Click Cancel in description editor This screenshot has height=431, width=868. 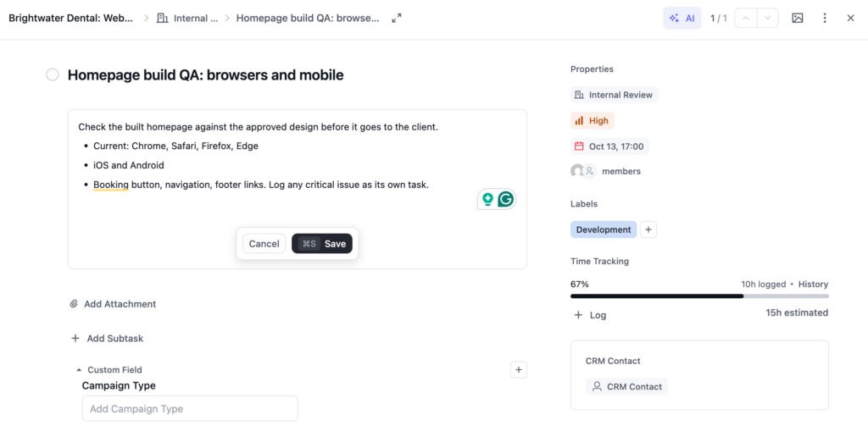(264, 243)
